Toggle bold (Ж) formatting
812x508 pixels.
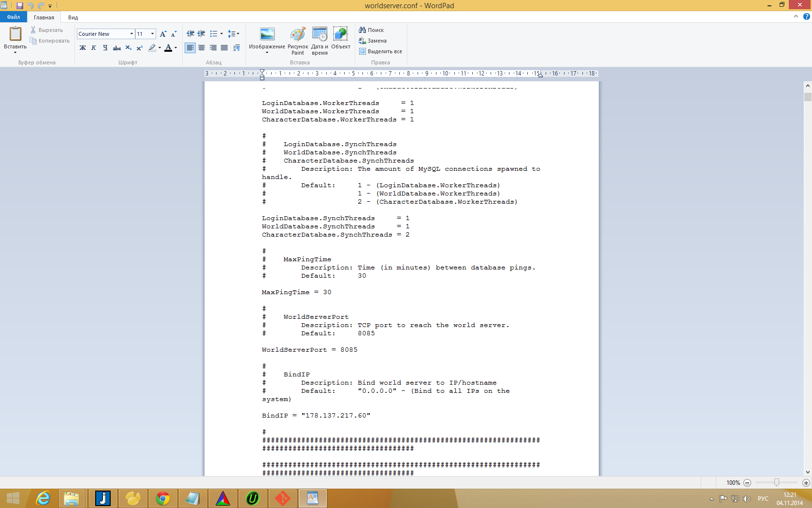[83, 48]
